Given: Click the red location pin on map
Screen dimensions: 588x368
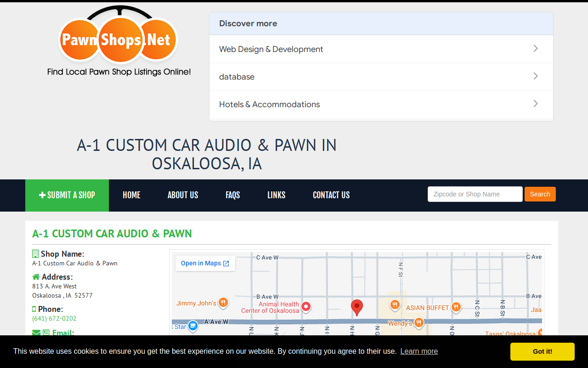Looking at the screenshot, I should click(357, 307).
